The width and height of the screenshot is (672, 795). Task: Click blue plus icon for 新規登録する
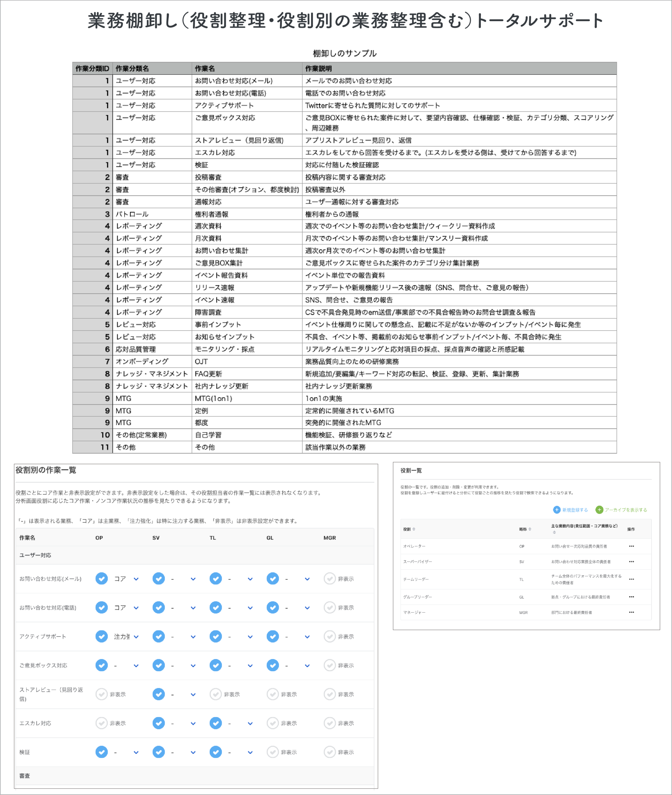pos(557,510)
